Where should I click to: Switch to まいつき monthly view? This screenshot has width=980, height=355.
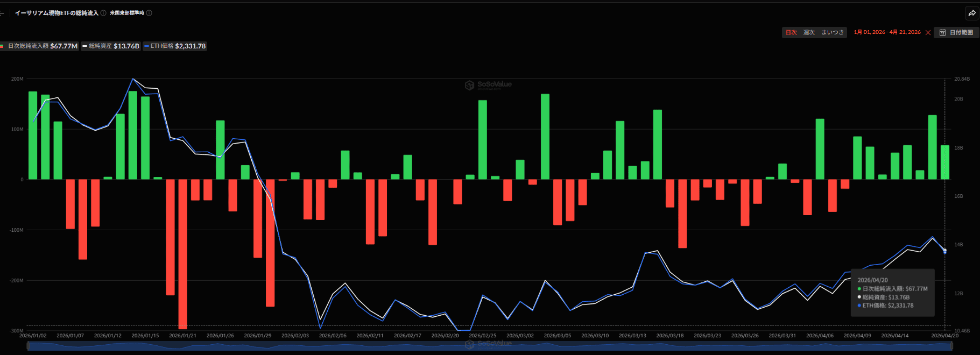coord(833,33)
